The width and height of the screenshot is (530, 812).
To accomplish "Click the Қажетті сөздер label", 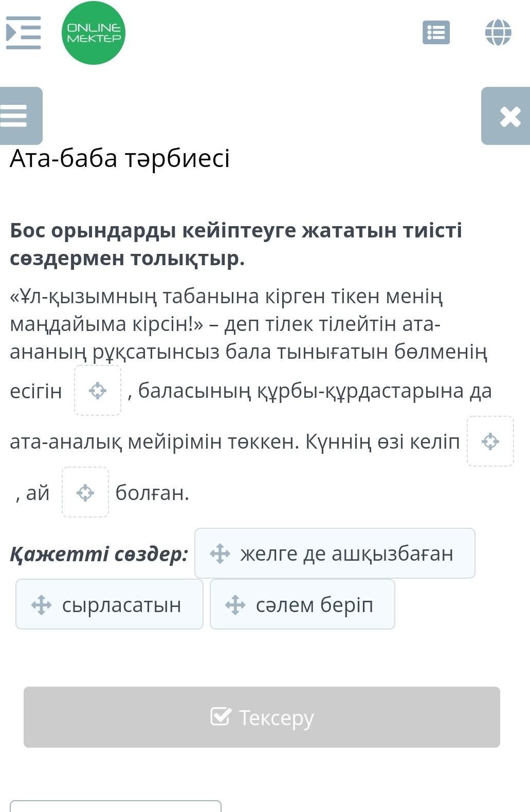I will tap(99, 554).
